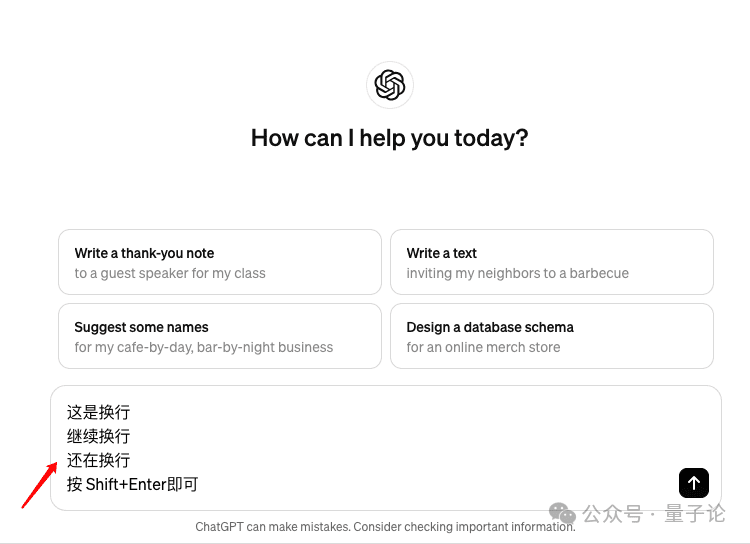Image resolution: width=750 pixels, height=544 pixels.
Task: Click the WeChat watermark icon
Action: (x=562, y=513)
